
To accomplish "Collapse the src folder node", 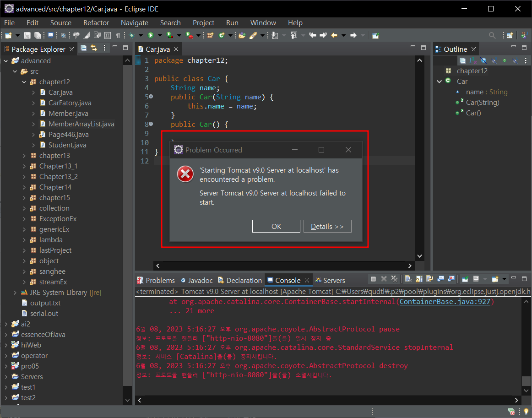I will [15, 71].
